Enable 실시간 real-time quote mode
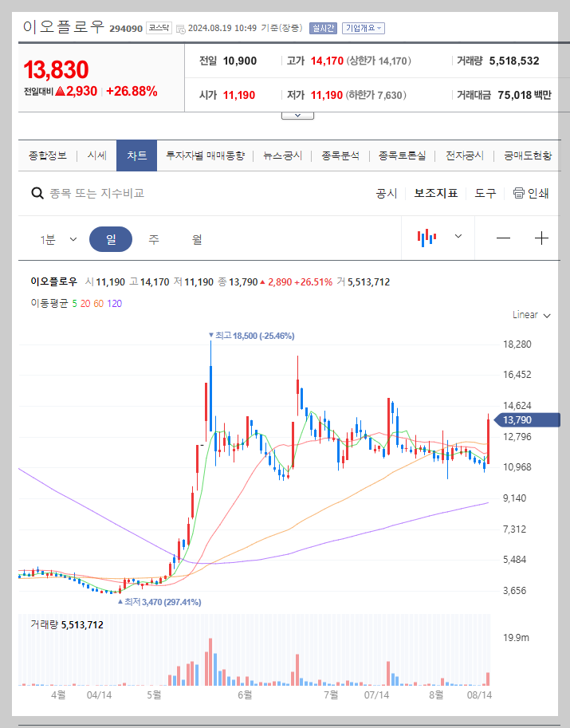 (322, 27)
